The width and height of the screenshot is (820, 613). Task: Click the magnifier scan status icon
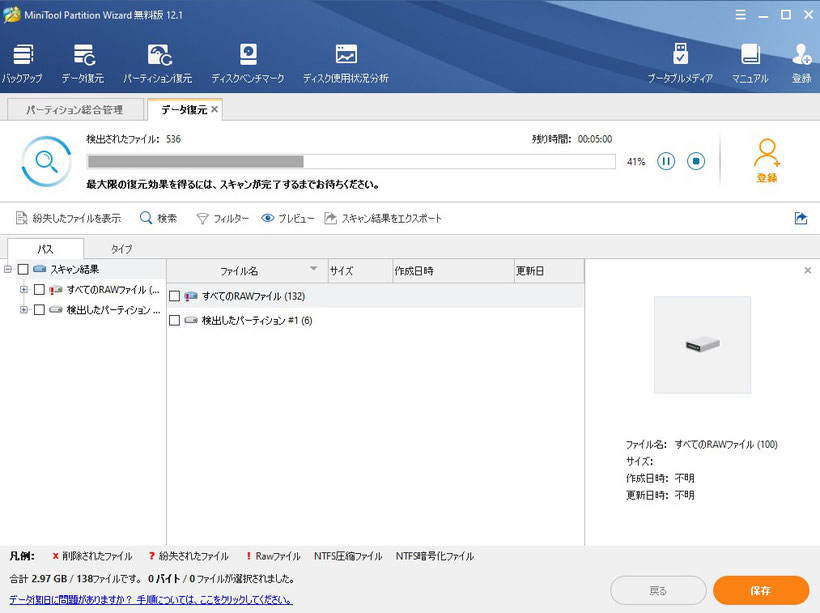coord(46,162)
